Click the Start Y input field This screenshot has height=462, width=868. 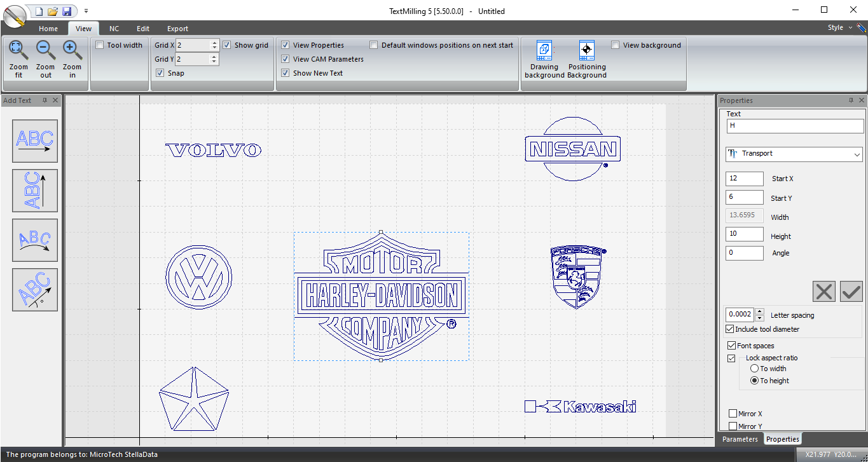point(745,198)
